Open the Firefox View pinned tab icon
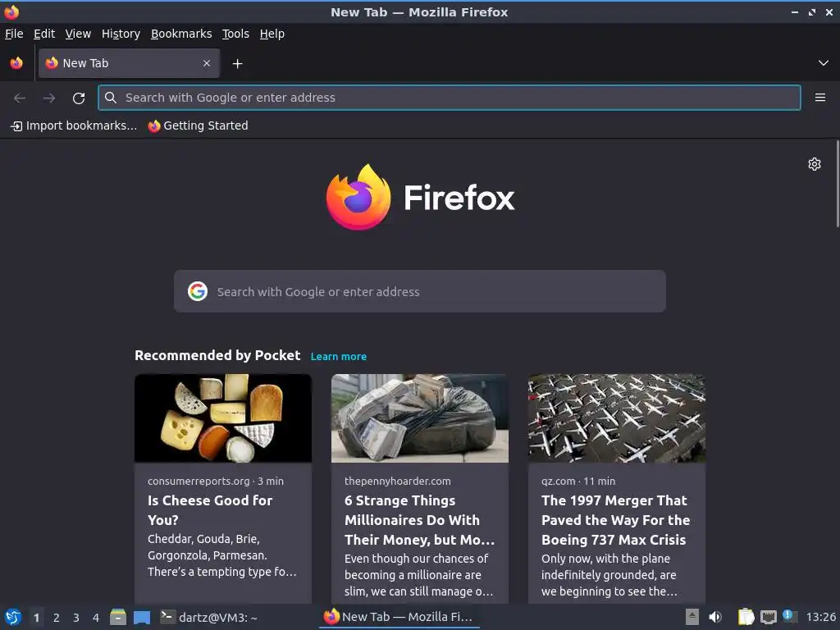The width and height of the screenshot is (840, 630). click(16, 63)
